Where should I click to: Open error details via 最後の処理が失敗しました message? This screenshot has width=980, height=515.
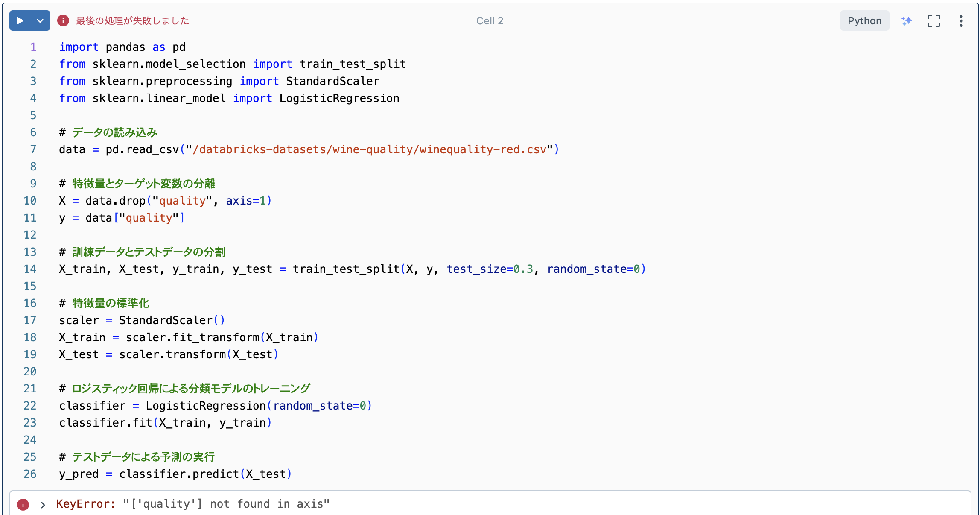(x=132, y=20)
